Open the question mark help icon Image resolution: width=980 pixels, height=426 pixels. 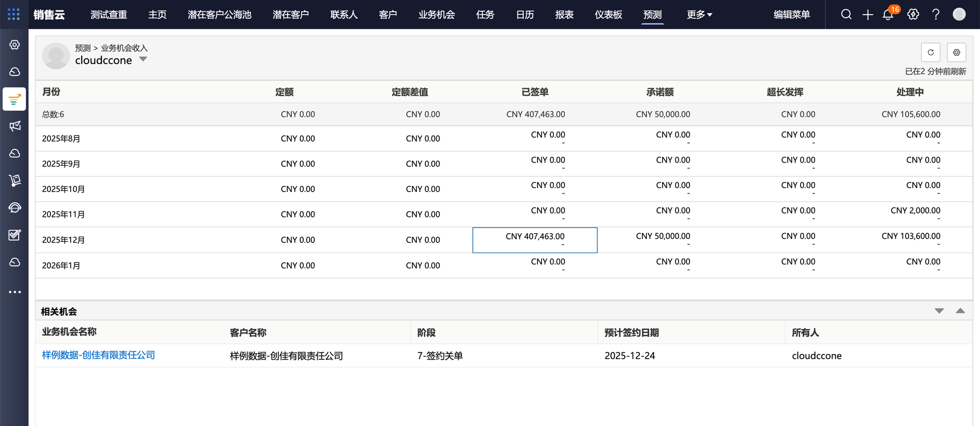click(935, 14)
